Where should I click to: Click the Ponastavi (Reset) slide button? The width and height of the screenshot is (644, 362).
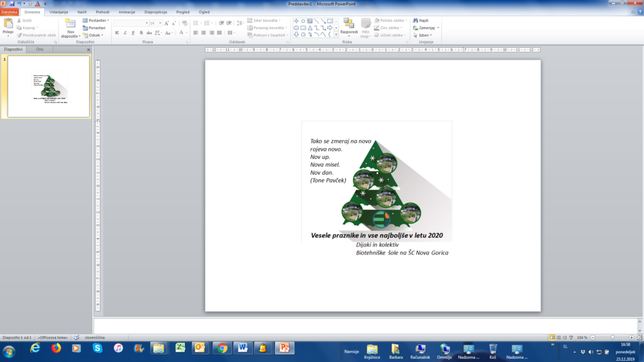click(94, 28)
